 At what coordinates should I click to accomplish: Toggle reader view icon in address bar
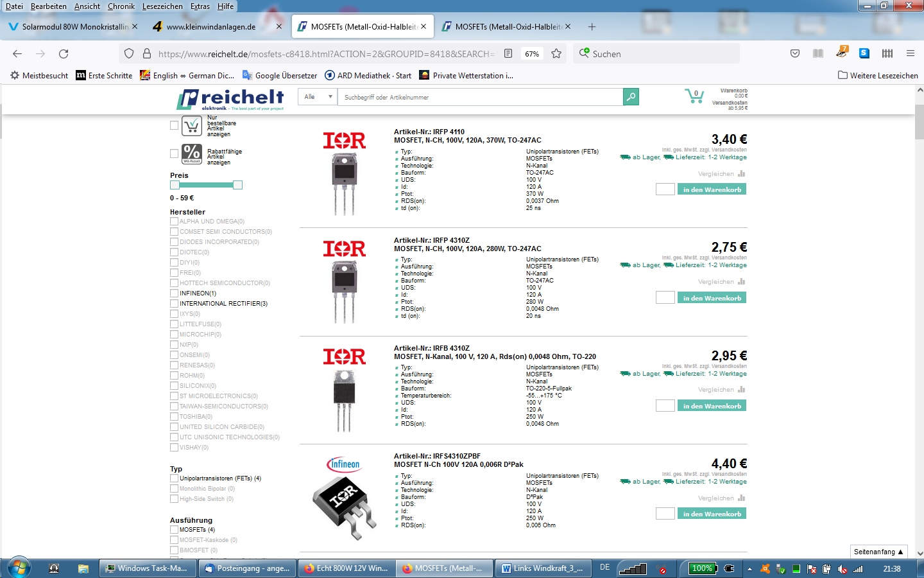tap(508, 54)
